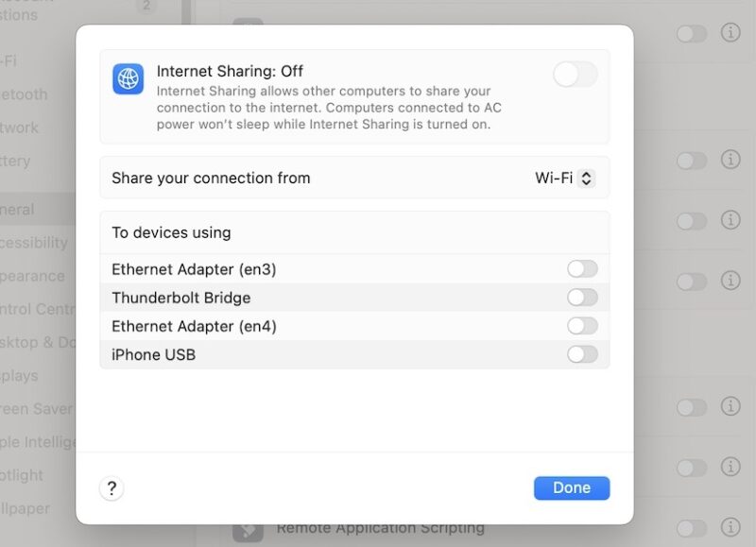This screenshot has width=756, height=547.
Task: Click the Help question mark icon
Action: pos(112,487)
